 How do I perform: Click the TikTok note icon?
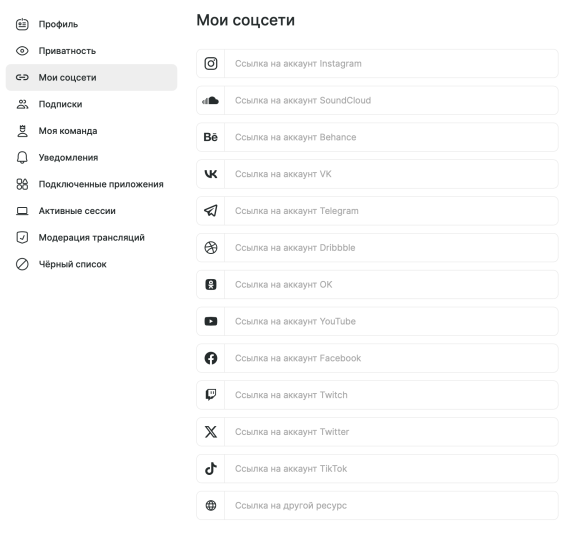(210, 468)
